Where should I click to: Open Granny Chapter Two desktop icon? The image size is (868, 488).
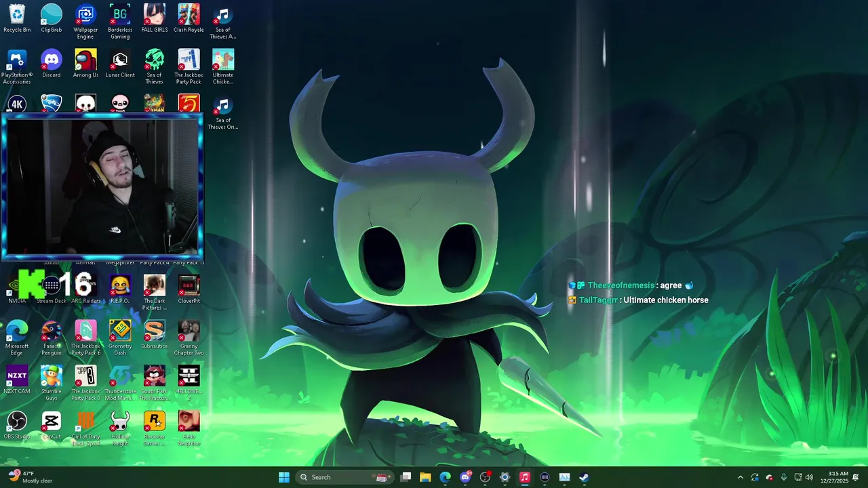tap(189, 338)
